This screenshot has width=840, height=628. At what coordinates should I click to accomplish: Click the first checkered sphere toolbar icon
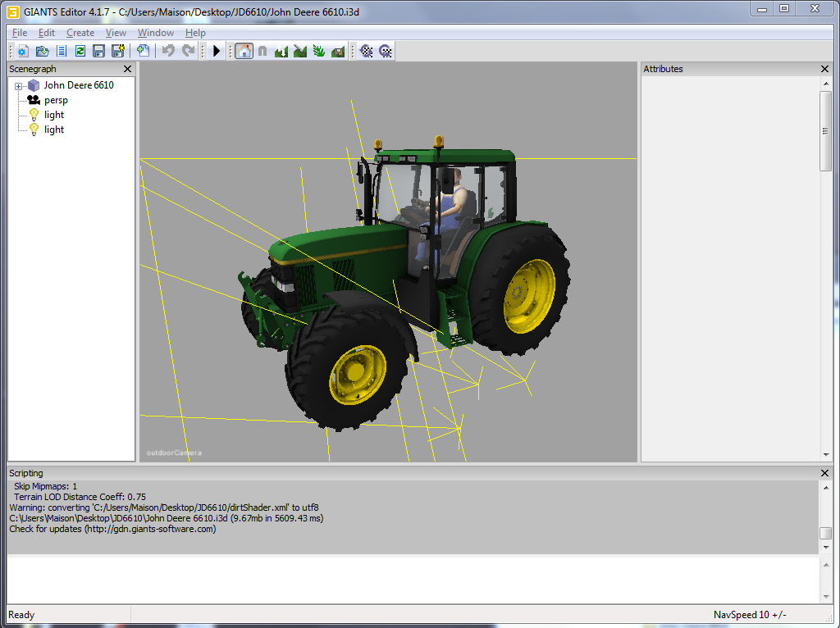point(367,52)
